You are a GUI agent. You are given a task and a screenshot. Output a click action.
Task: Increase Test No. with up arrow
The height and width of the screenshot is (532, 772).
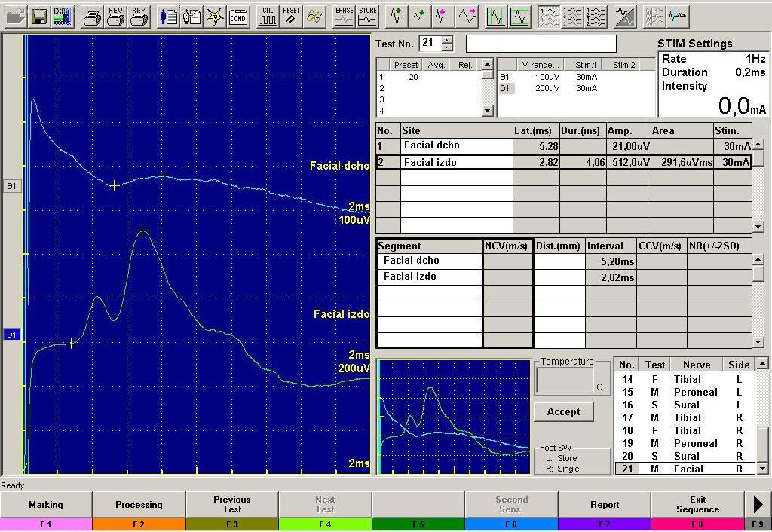tap(447, 39)
